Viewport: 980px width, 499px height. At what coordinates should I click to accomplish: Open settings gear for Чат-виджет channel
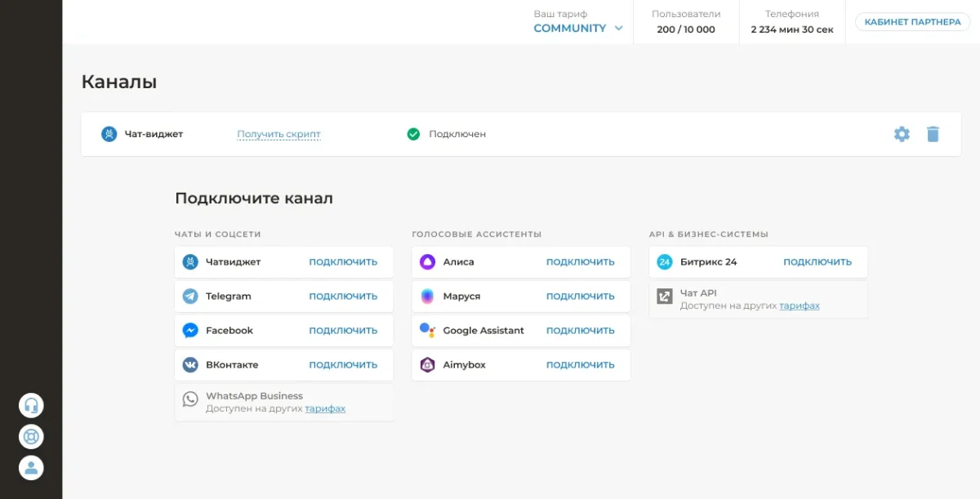[902, 134]
